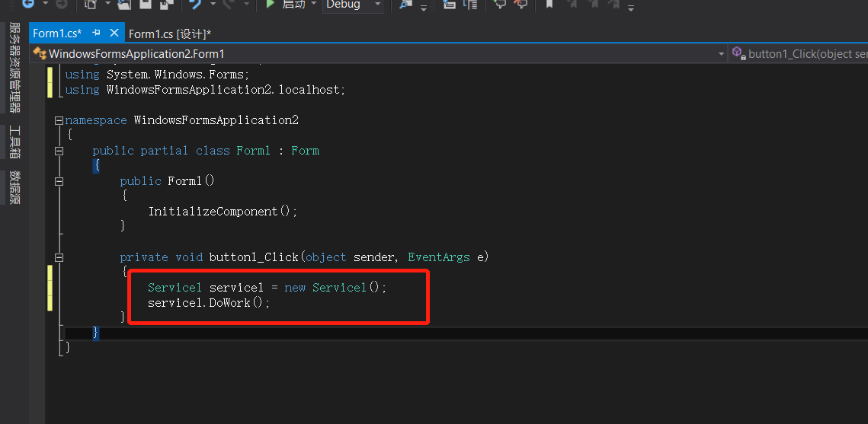This screenshot has width=868, height=424.
Task: Uncomment selected lines icon
Action: coord(520,4)
